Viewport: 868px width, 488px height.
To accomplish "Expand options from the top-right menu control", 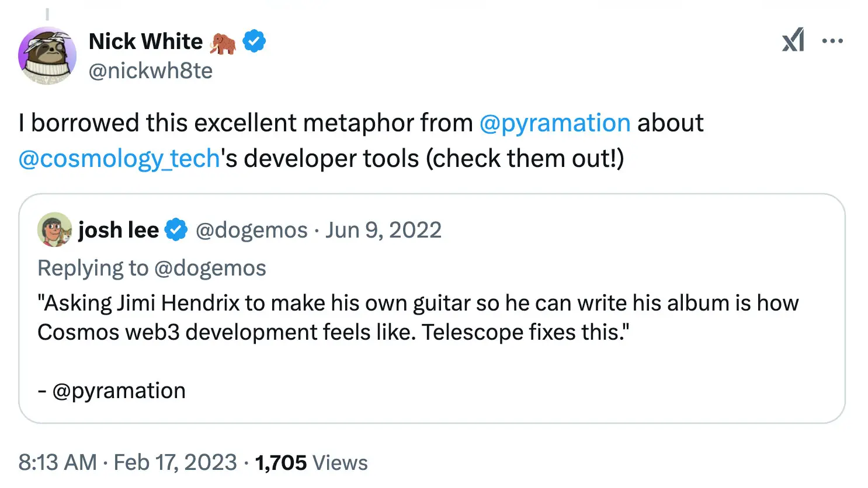I will click(832, 40).
